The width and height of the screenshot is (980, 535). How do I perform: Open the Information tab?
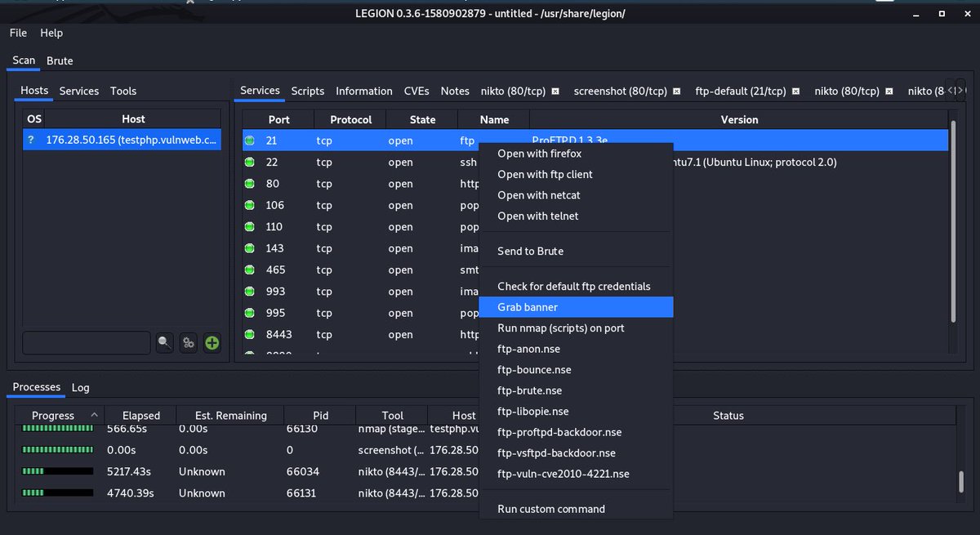364,91
